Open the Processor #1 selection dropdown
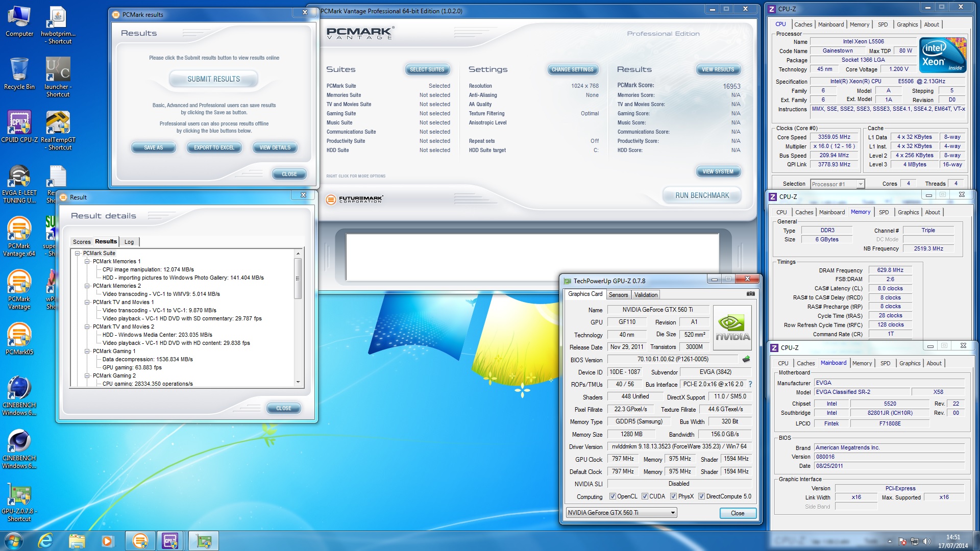980x551 pixels. (x=837, y=184)
